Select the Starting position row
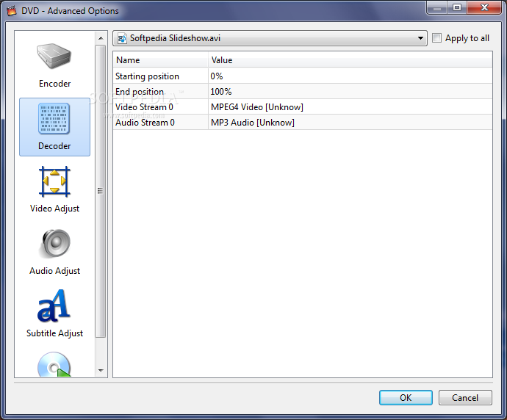Image resolution: width=507 pixels, height=420 pixels. pos(303,76)
